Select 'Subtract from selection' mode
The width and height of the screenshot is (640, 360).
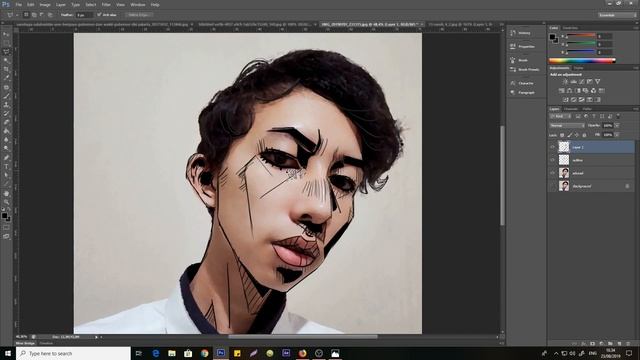(42, 15)
